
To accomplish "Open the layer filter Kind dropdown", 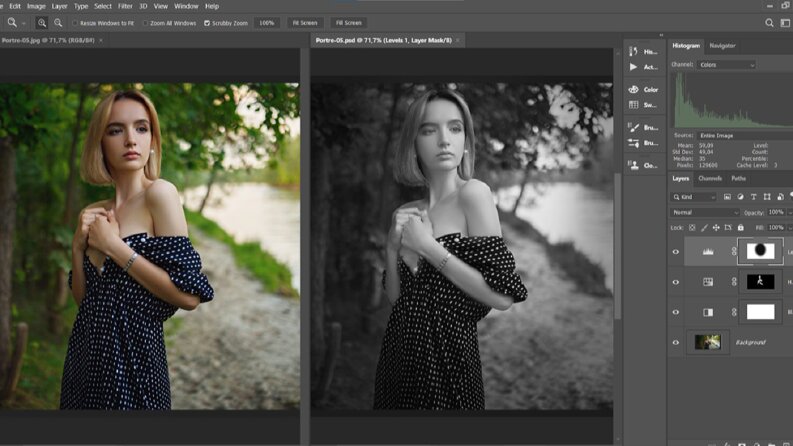I will point(694,197).
